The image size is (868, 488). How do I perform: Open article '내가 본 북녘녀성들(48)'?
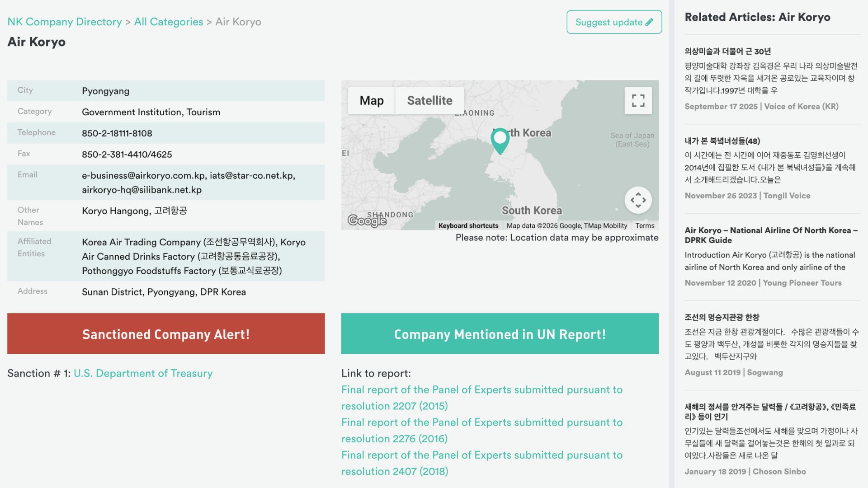pyautogui.click(x=722, y=141)
